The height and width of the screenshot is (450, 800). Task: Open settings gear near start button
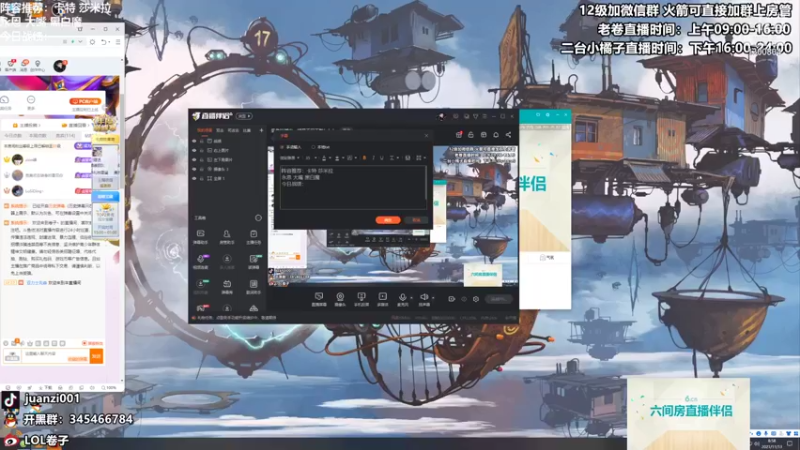pyautogui.click(x=476, y=299)
